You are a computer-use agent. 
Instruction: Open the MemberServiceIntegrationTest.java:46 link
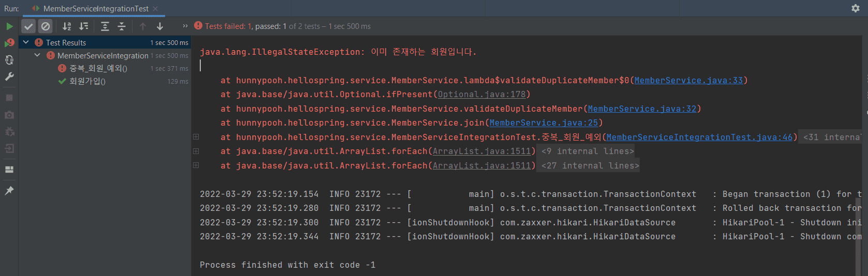click(x=699, y=137)
